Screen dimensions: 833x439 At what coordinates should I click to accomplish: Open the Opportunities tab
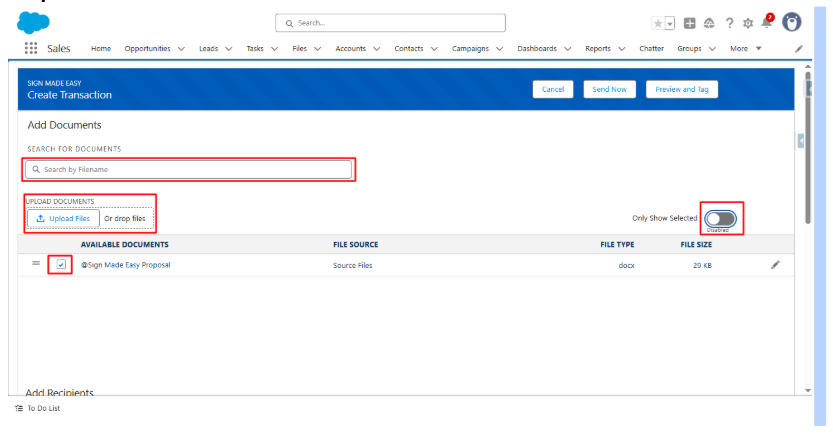[x=147, y=48]
